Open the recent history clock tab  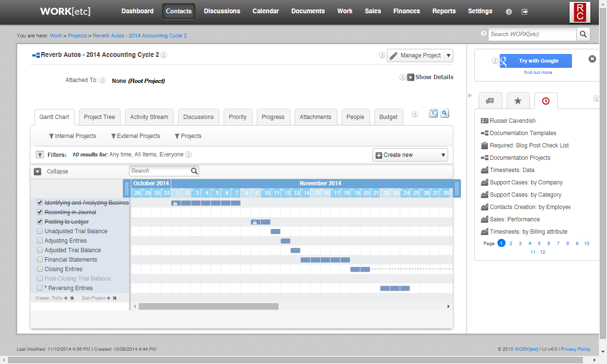click(x=545, y=101)
